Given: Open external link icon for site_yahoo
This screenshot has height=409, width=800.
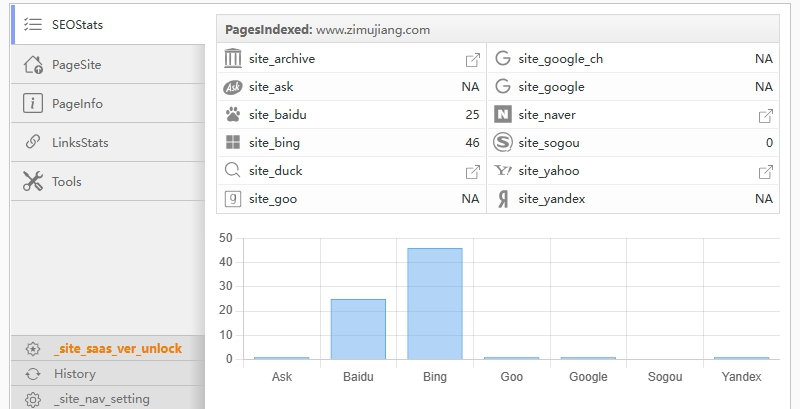Looking at the screenshot, I should (765, 171).
